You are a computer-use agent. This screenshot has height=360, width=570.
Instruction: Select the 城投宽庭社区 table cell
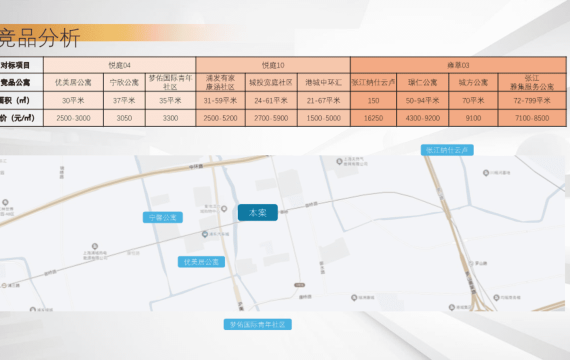tap(271, 83)
